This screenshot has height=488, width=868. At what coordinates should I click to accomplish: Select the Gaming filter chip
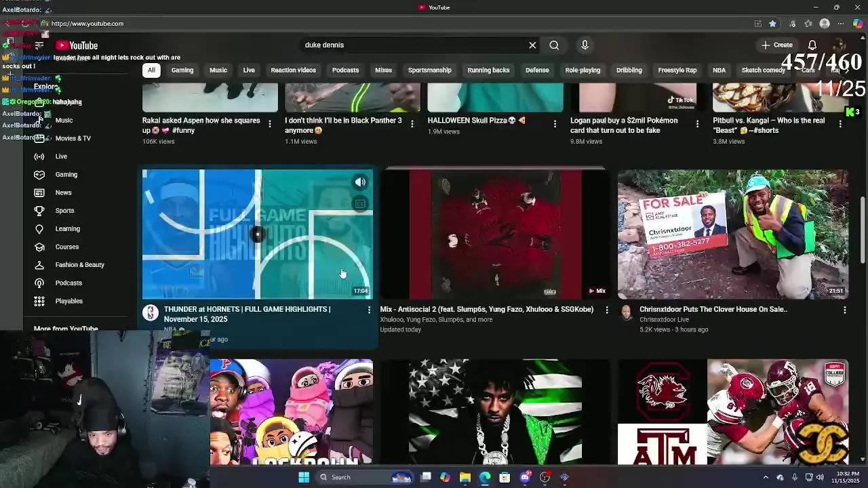pos(182,70)
